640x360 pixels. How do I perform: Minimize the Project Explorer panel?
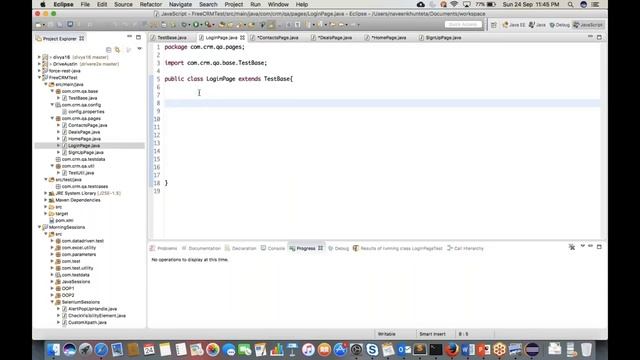click(x=129, y=37)
